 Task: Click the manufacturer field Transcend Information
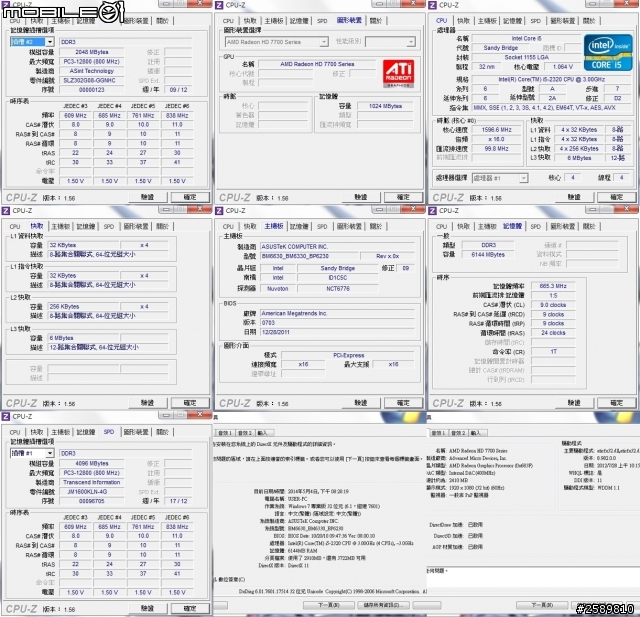tap(92, 482)
